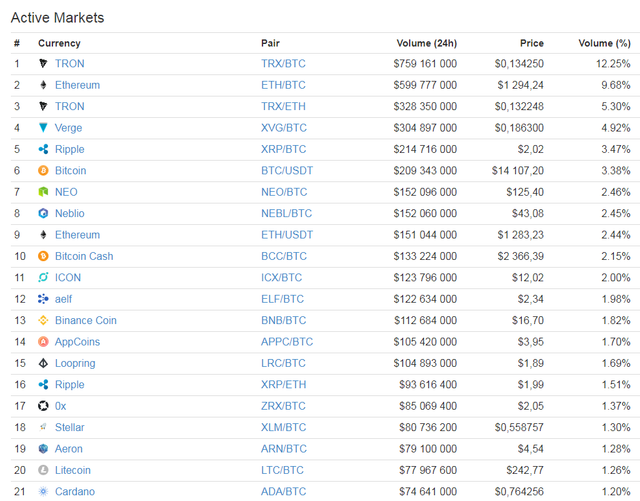Click the aelf dots icon
Viewport: 640px width, 501px height.
tap(43, 299)
